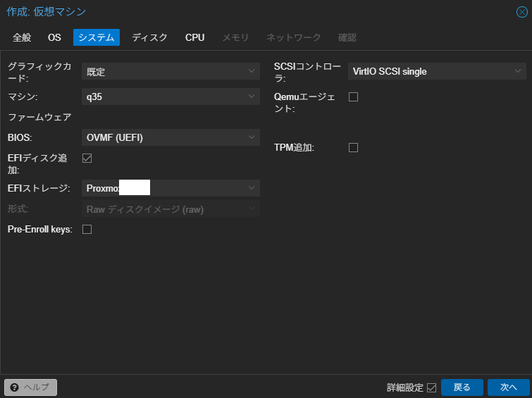Image resolution: width=532 pixels, height=398 pixels.
Task: Close the 作成: 仮想マシン dialog
Action: coord(522,12)
